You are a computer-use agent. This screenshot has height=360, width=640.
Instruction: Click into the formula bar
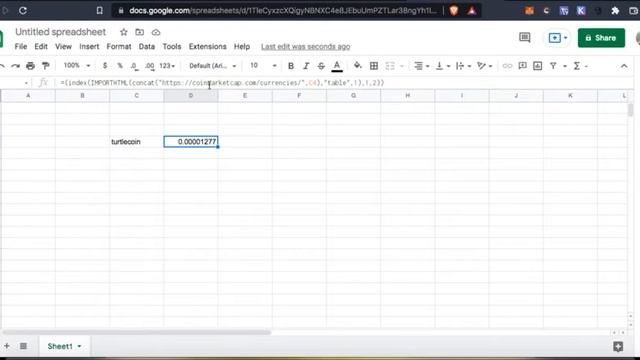tap(343, 83)
